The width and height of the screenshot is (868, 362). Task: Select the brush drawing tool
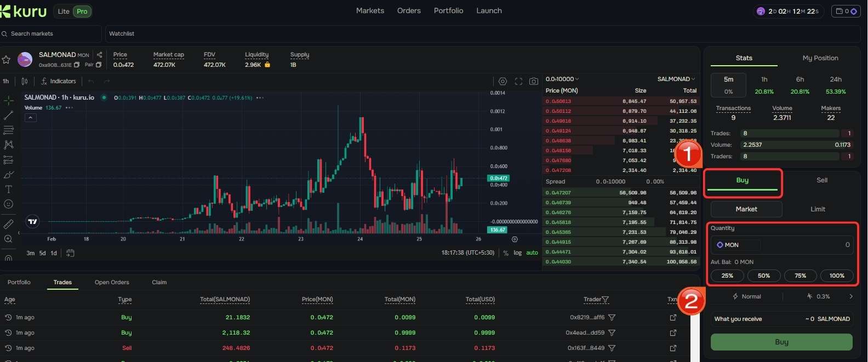tap(8, 175)
